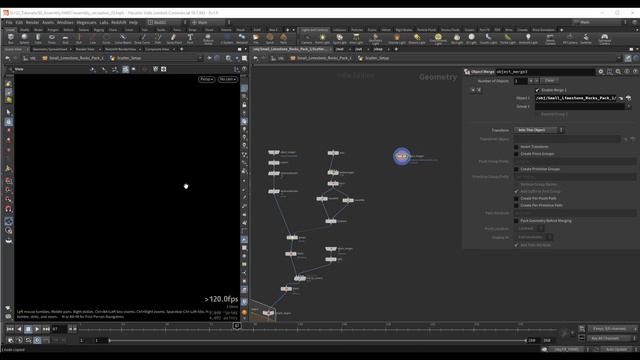
Task: Open the Persp viewport camera dropdown
Action: click(207, 79)
